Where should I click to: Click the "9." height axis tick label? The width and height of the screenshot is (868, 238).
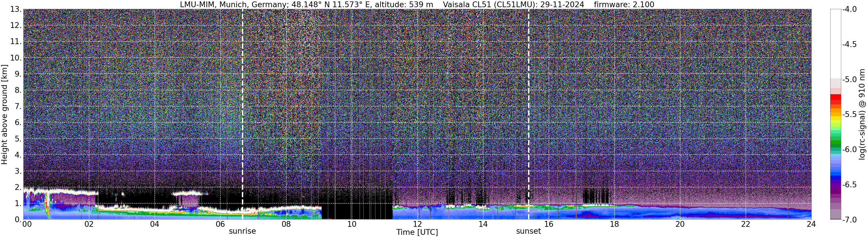coord(18,74)
